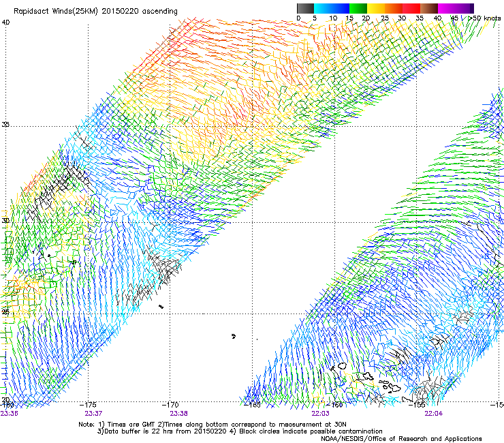Click the brown 35-40 knots legend swatch
Viewport: 504px width, 443px height.
coord(429,8)
